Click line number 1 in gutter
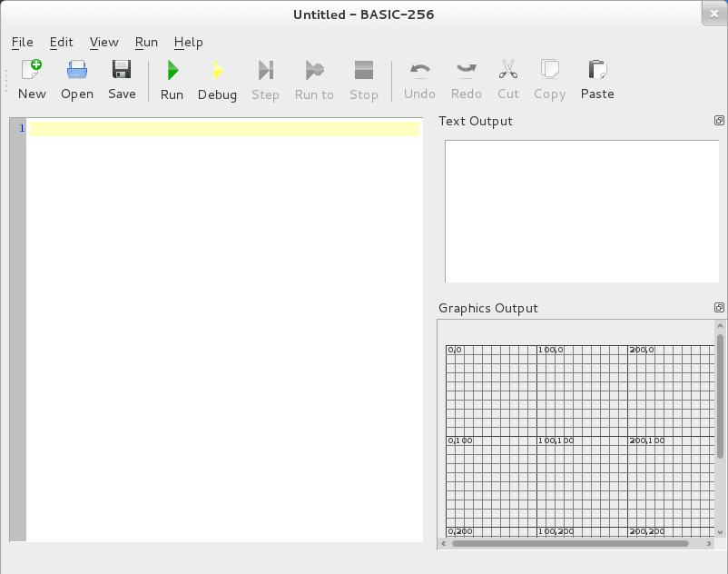Viewport: 728px width, 574px height. click(22, 129)
